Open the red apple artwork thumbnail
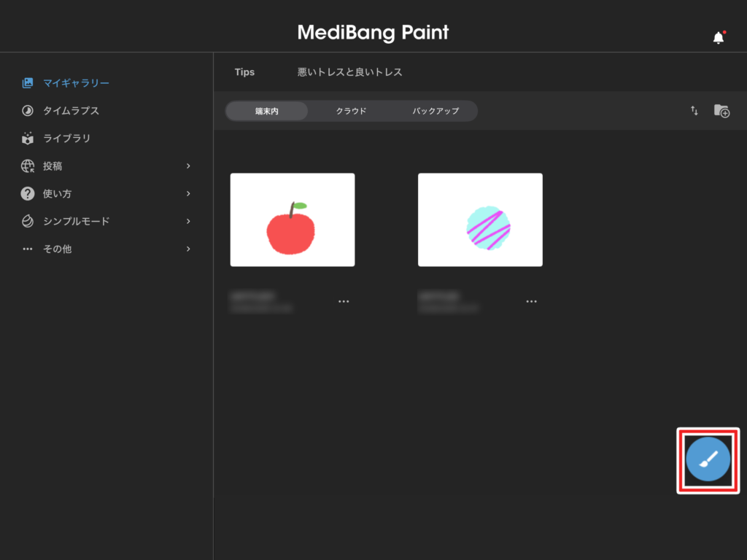The height and width of the screenshot is (560, 747). (293, 219)
